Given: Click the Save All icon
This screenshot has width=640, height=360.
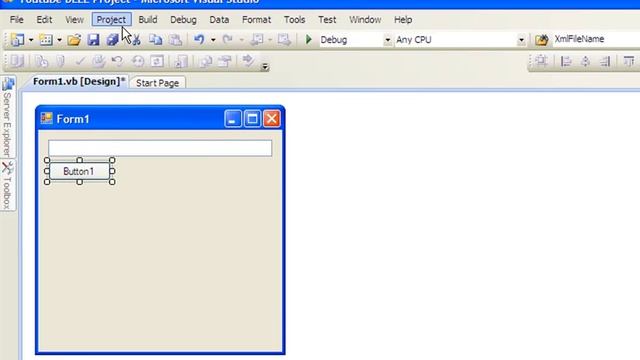Looking at the screenshot, I should point(113,40).
